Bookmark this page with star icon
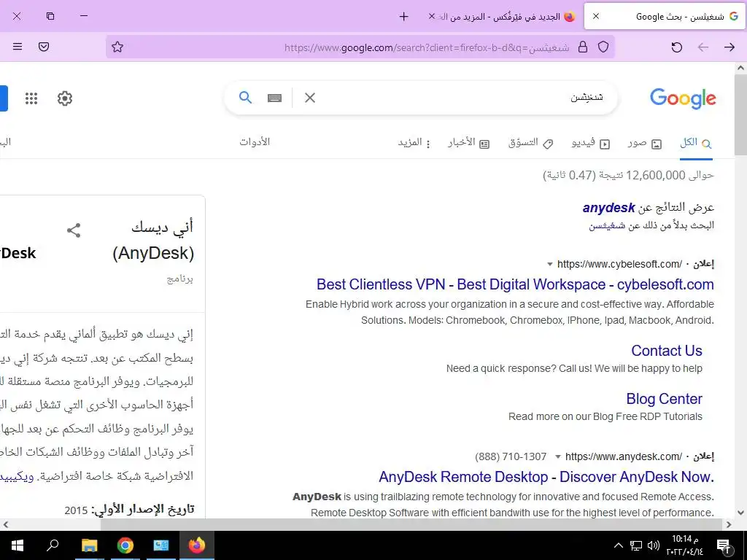This screenshot has height=560, width=747. pyautogui.click(x=117, y=47)
